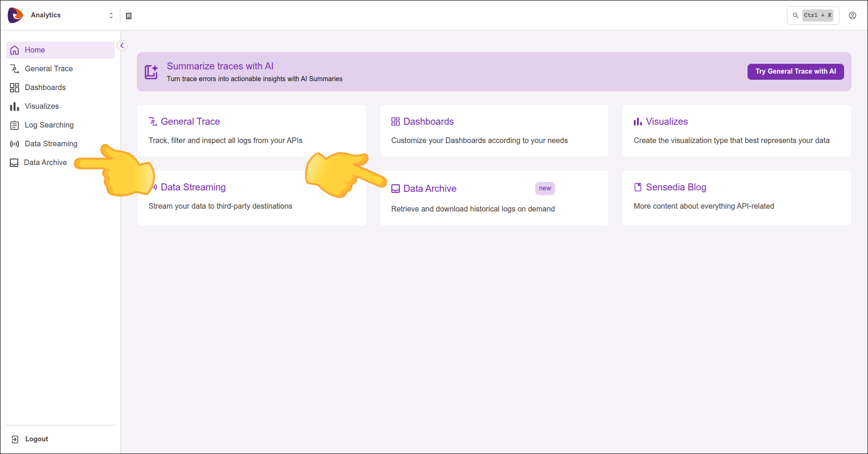Open General Trace from the sidebar
The height and width of the screenshot is (454, 868).
49,69
